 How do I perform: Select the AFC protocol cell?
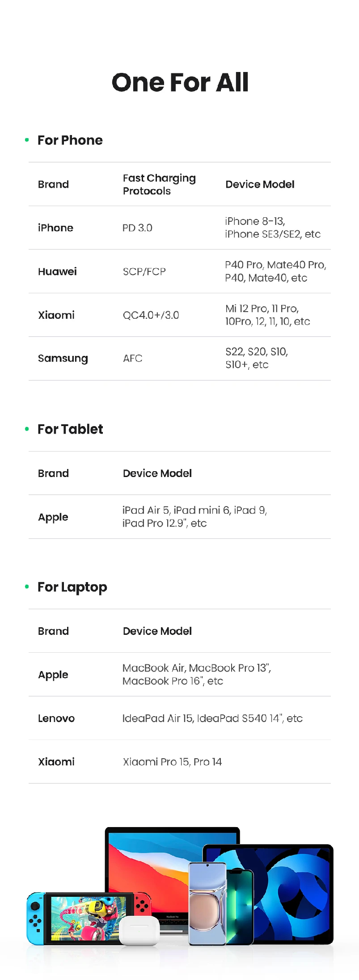[x=133, y=359]
